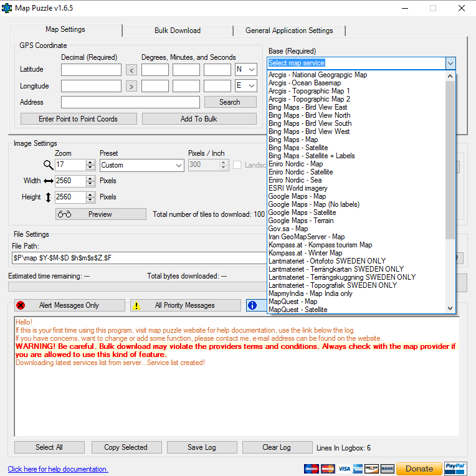476x476 pixels.
Task: Click the File Path input field
Action: tap(139, 258)
